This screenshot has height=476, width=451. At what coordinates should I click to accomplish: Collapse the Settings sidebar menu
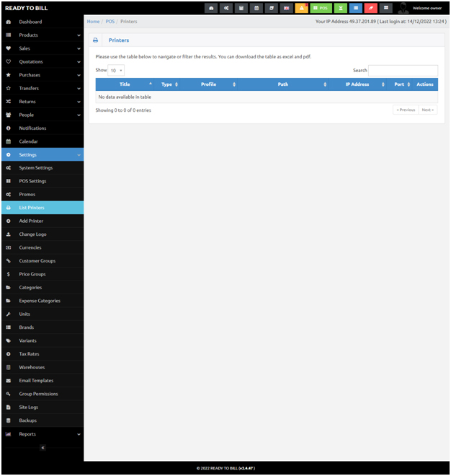[x=43, y=155]
